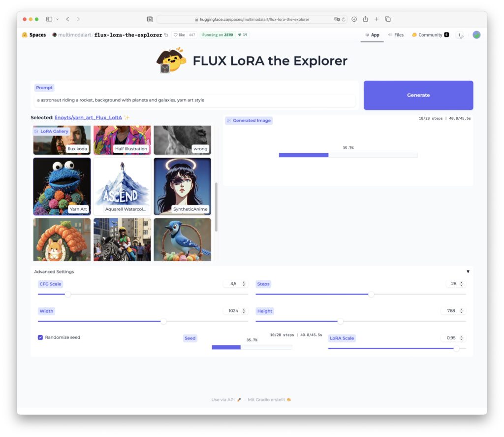
Task: Open a new browser tab
Action: [376, 19]
